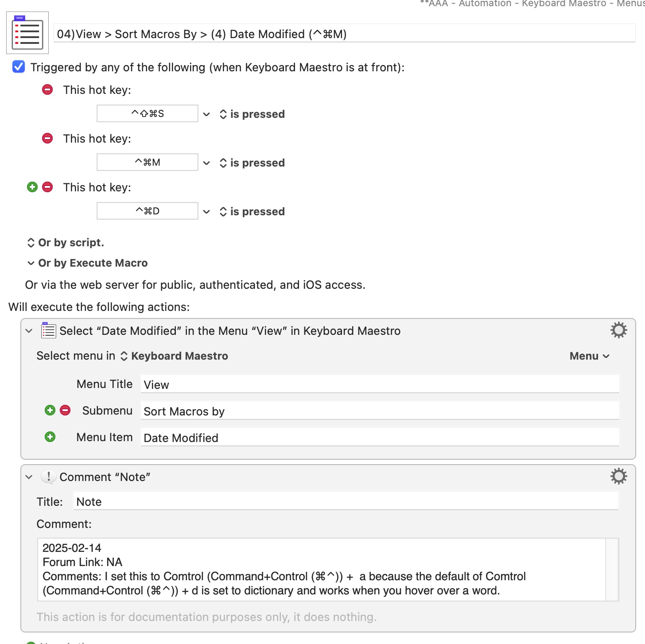Add a submenu level with green plus
Image resolution: width=645 pixels, height=644 pixels.
(50, 410)
